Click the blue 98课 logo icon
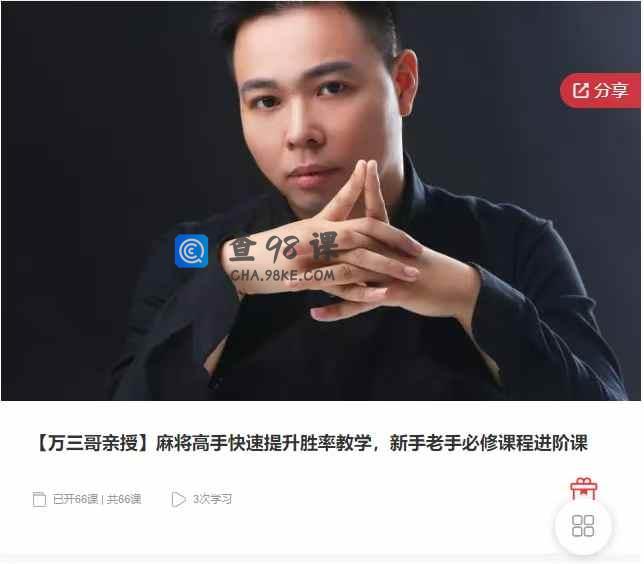 191,251
